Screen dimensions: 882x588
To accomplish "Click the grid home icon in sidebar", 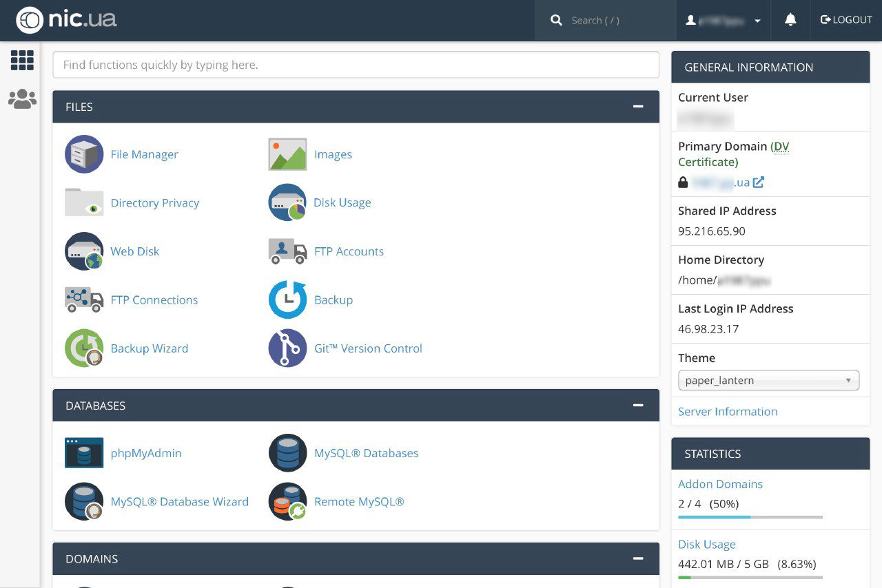I will [22, 61].
